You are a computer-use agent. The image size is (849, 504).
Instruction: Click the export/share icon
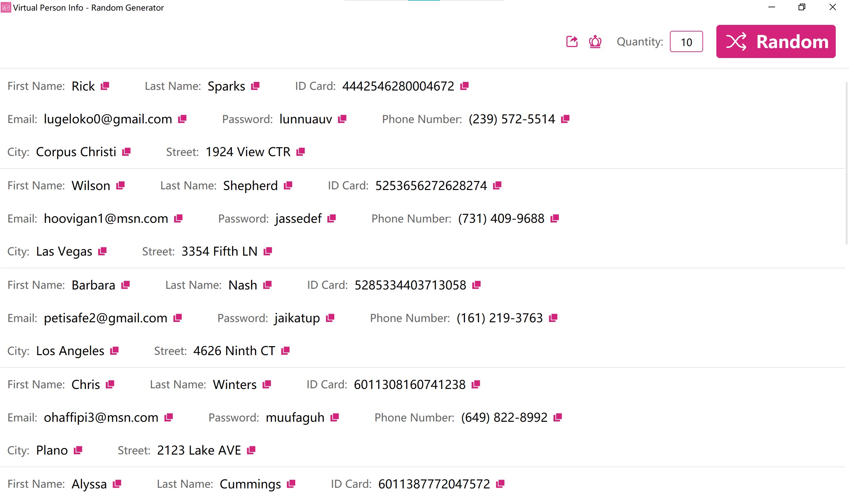(x=572, y=41)
